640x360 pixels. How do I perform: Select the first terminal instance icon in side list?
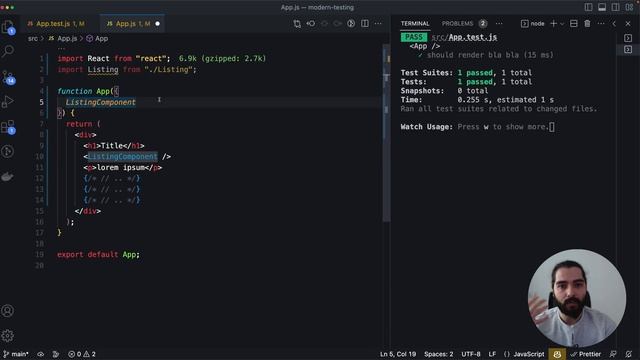click(x=628, y=38)
